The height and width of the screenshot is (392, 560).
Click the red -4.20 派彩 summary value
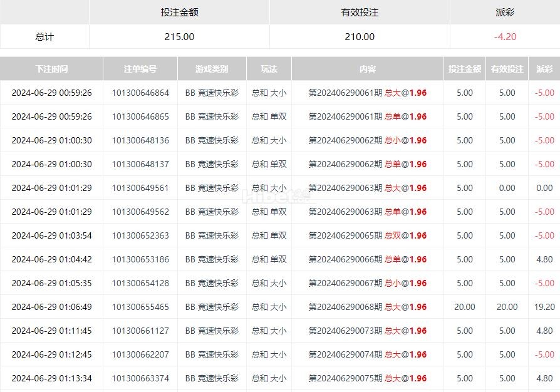(x=505, y=37)
